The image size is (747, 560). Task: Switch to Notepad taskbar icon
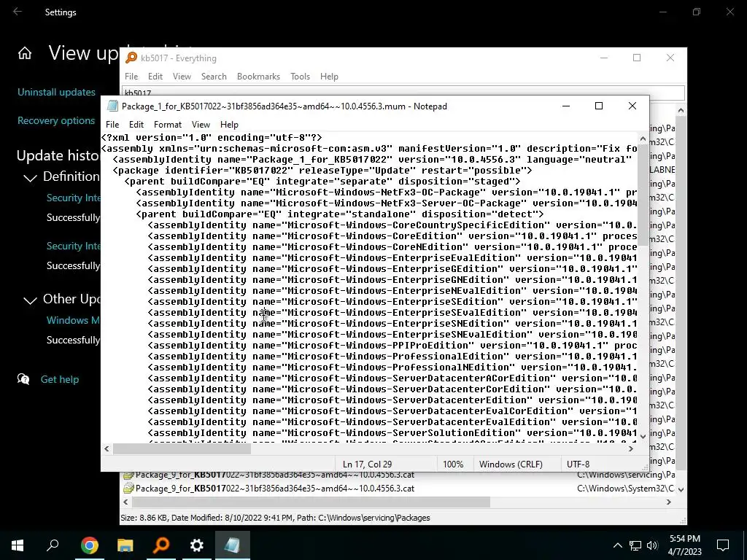[233, 545]
